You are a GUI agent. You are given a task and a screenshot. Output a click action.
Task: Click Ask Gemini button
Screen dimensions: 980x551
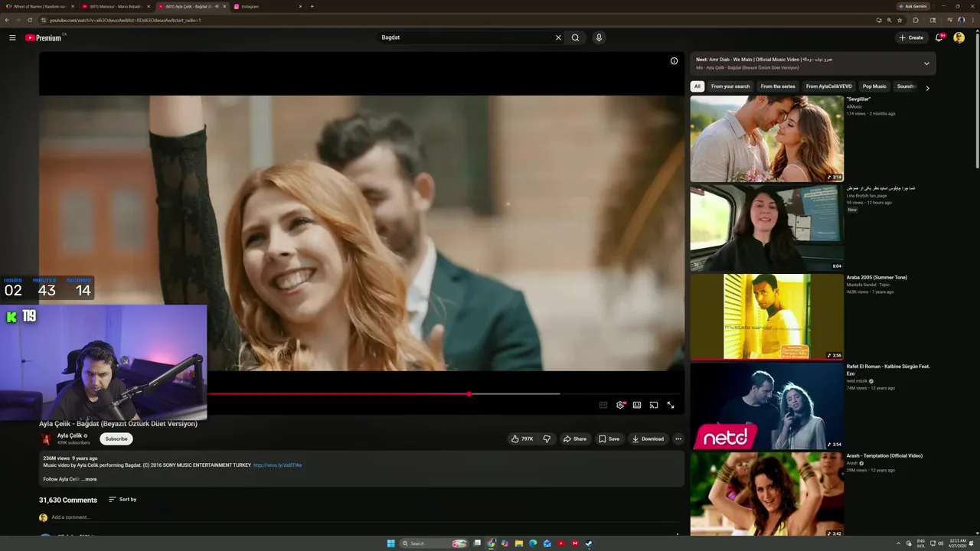click(913, 6)
